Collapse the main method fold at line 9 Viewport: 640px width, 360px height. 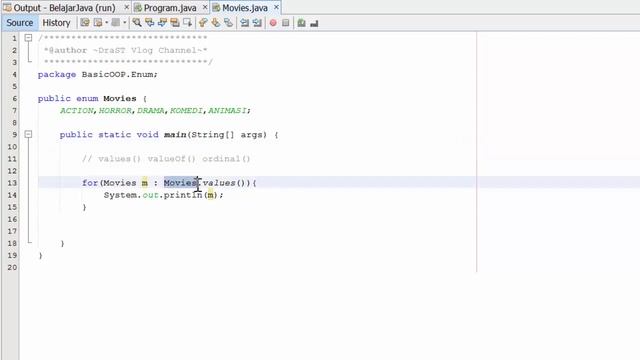point(28,134)
